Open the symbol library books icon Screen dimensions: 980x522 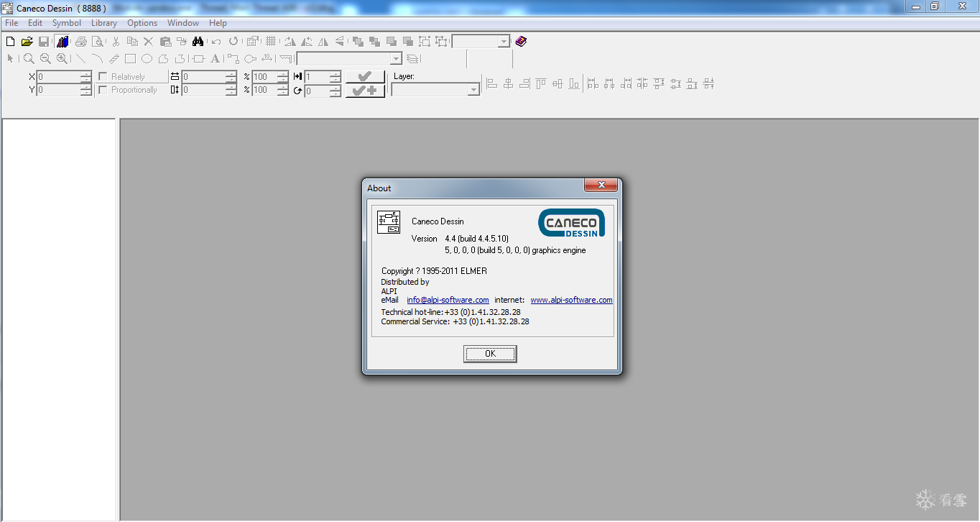click(x=63, y=42)
